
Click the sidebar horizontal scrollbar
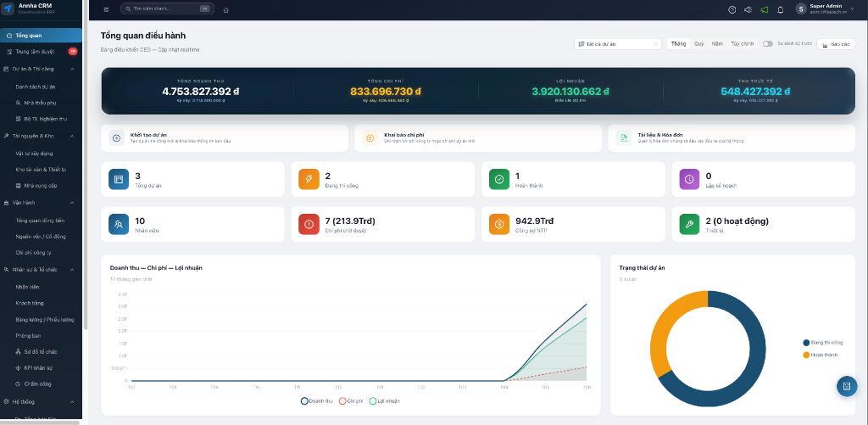pyautogui.click(x=40, y=422)
